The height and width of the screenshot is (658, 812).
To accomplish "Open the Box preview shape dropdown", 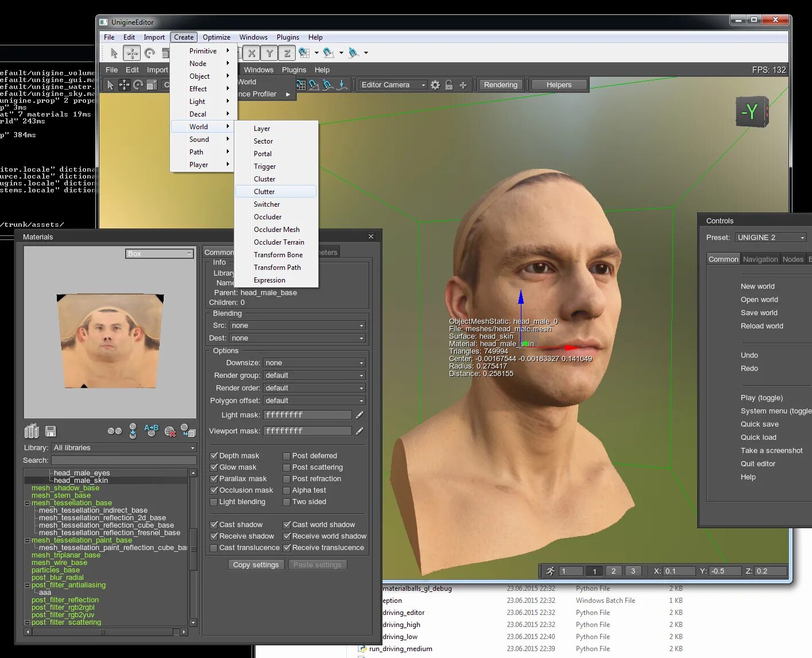I will [160, 254].
